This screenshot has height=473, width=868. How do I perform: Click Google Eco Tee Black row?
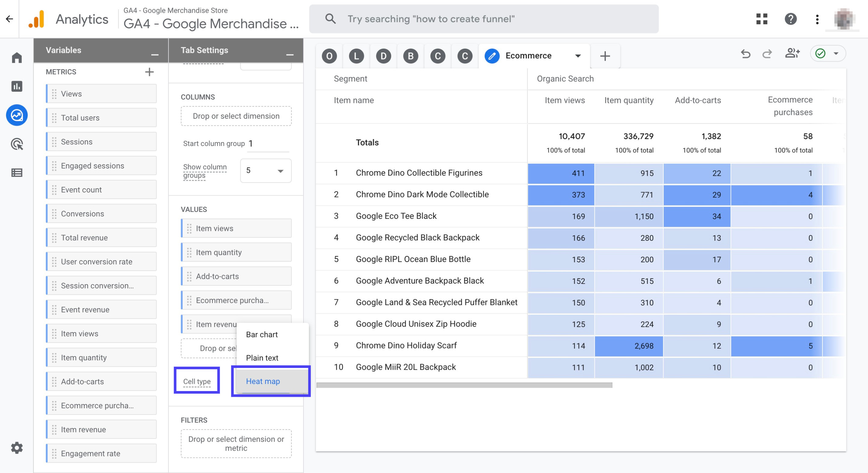(x=396, y=216)
